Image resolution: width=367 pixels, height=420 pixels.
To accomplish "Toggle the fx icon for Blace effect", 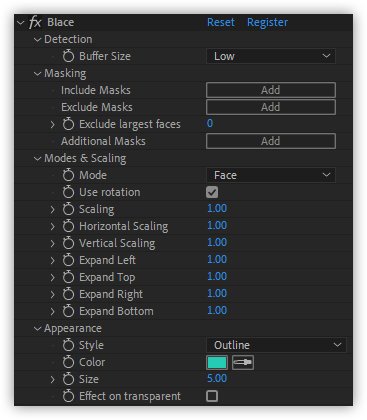I will pyautogui.click(x=35, y=22).
